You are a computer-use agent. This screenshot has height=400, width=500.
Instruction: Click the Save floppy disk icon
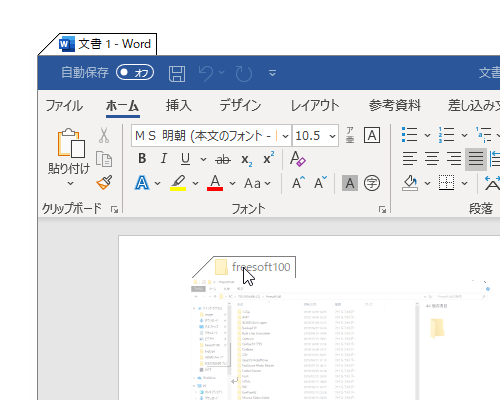tap(177, 74)
